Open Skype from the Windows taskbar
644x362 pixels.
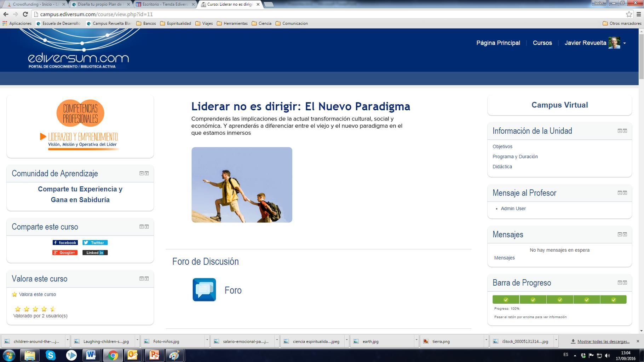point(51,355)
